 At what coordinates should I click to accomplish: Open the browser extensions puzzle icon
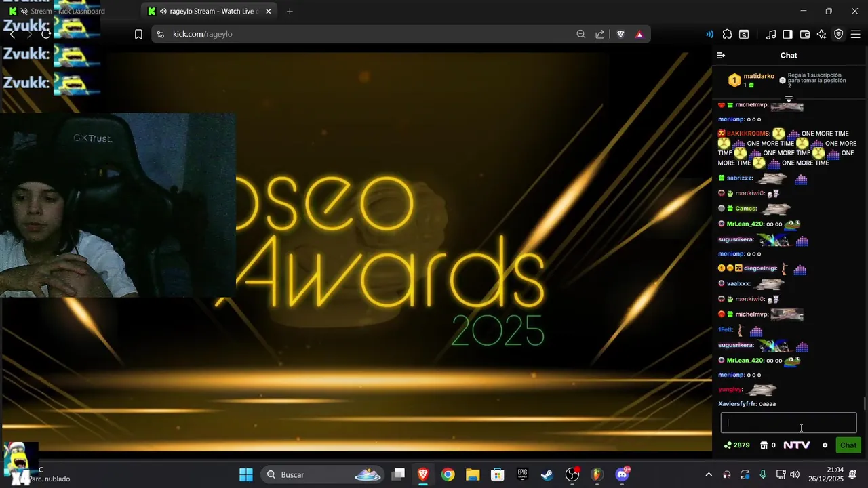(728, 34)
